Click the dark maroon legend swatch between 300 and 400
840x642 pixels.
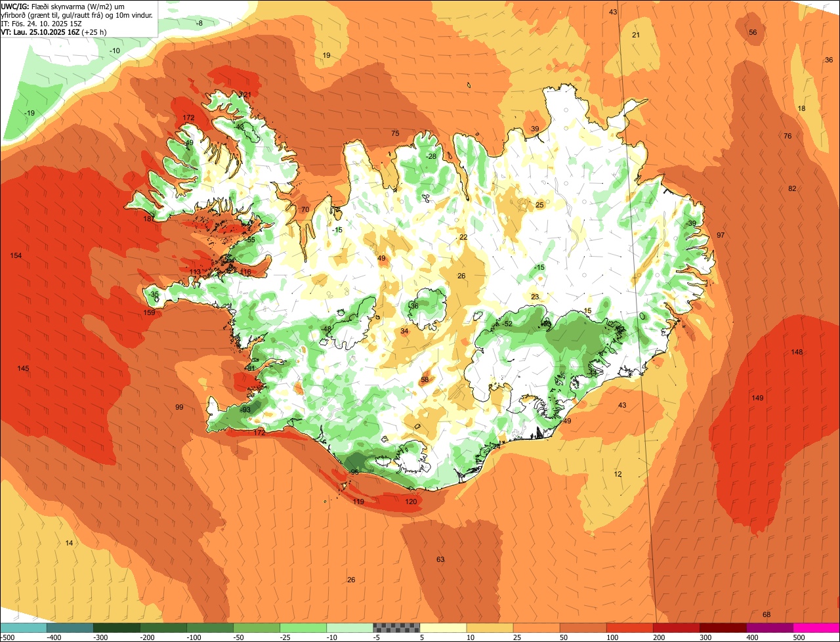click(723, 628)
